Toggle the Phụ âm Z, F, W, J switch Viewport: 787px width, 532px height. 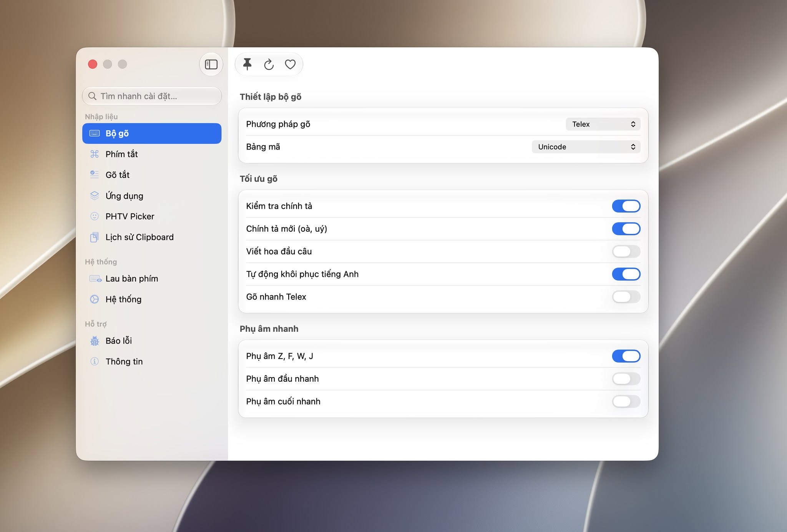(x=626, y=356)
